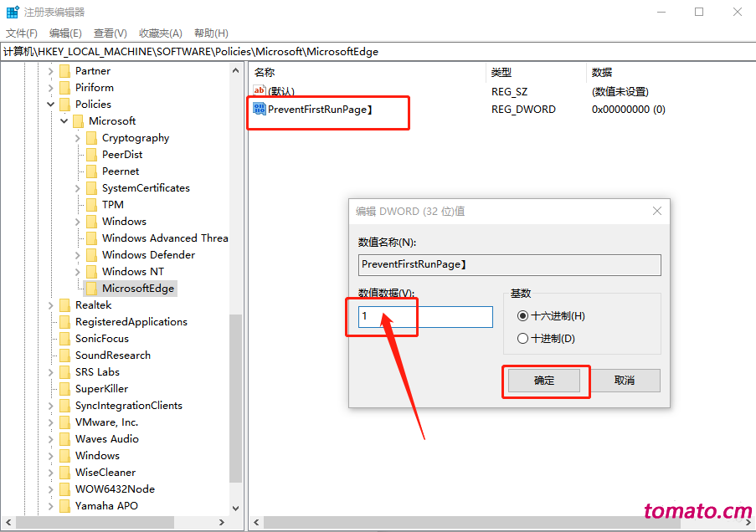
Task: Click the SystemCertificates folder icon
Action: (91, 188)
